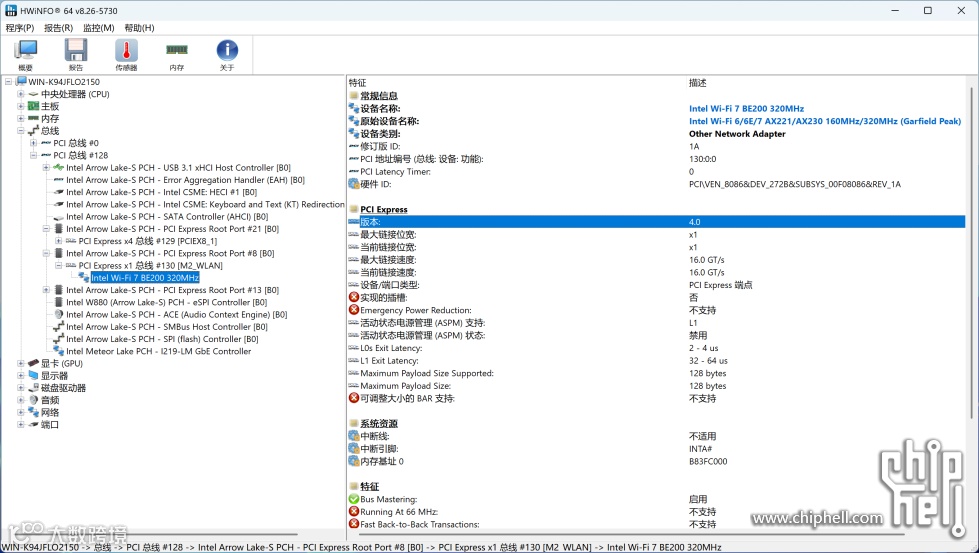This screenshot has height=553, width=979.
Task: Click the network icon beside Intel Wi-Fi 7 BE200 tree node
Action: (x=84, y=278)
